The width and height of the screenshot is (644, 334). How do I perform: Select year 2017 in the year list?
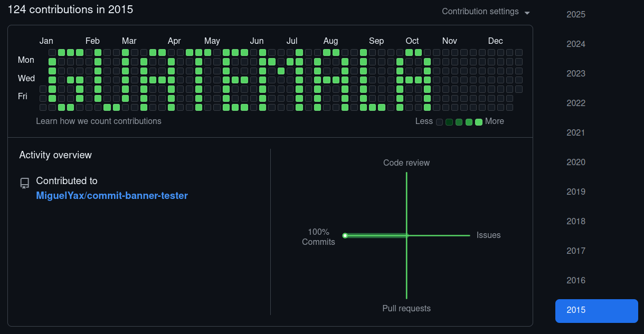[576, 251]
